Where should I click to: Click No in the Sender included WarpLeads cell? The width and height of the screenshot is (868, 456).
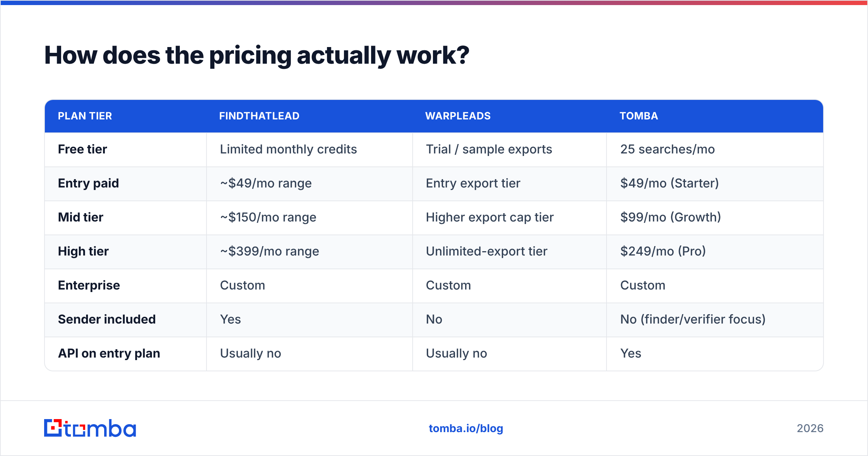point(434,319)
